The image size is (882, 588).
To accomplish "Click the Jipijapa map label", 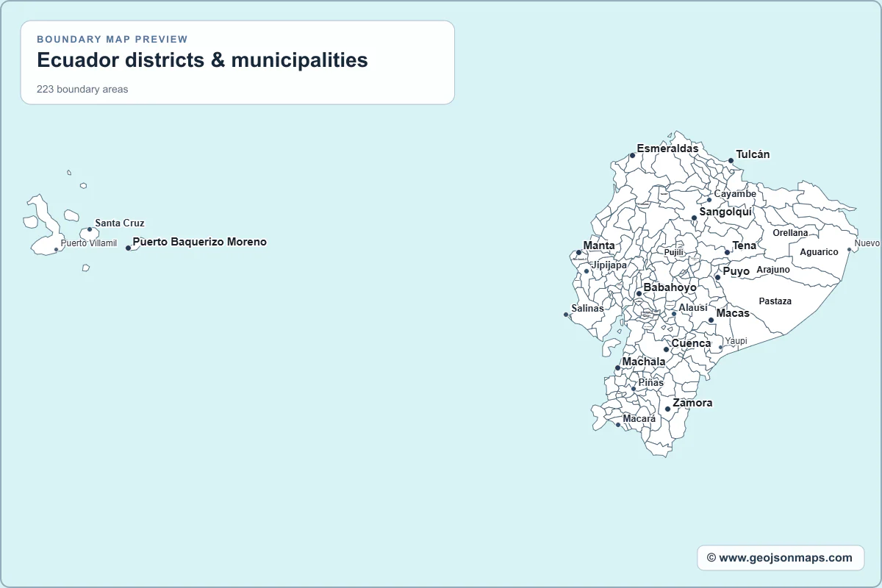I will coord(609,265).
